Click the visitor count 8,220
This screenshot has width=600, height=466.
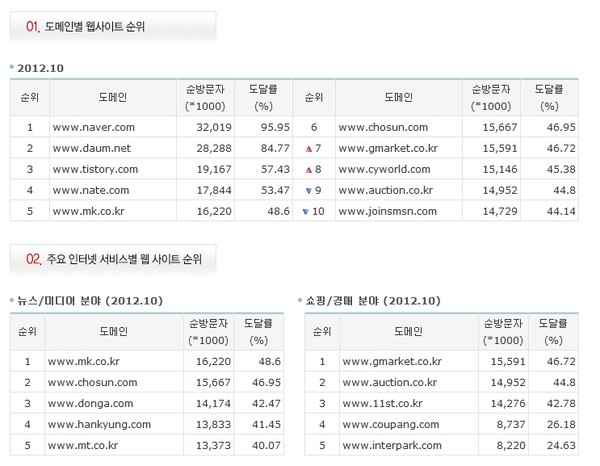[511, 445]
